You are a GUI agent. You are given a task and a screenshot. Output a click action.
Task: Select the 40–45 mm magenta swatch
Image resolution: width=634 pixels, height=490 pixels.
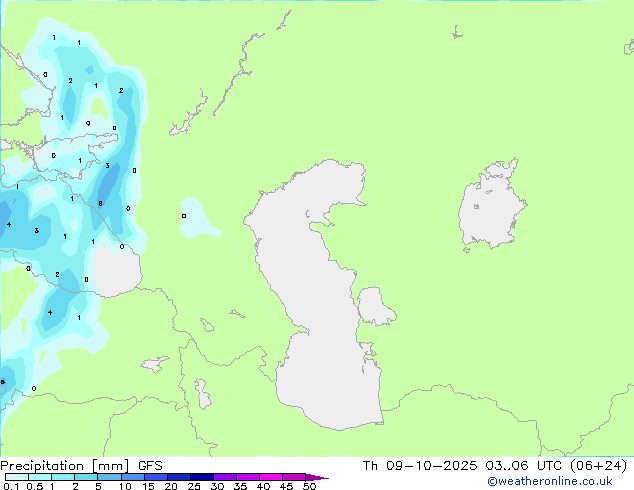point(271,477)
